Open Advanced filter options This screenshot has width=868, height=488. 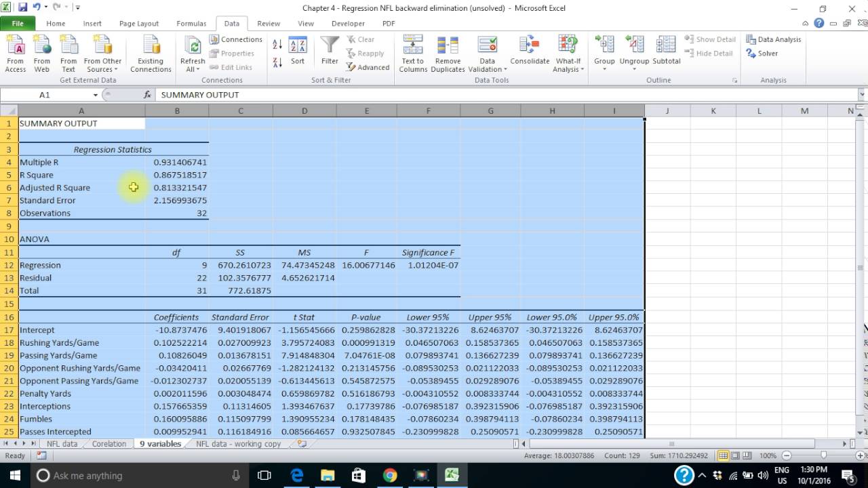pos(368,67)
